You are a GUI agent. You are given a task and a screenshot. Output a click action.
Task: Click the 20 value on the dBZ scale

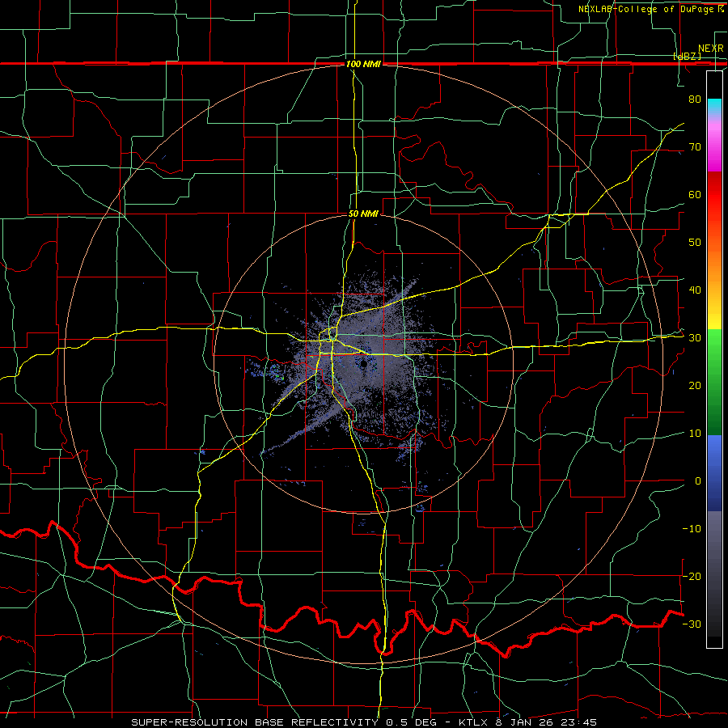coord(695,385)
